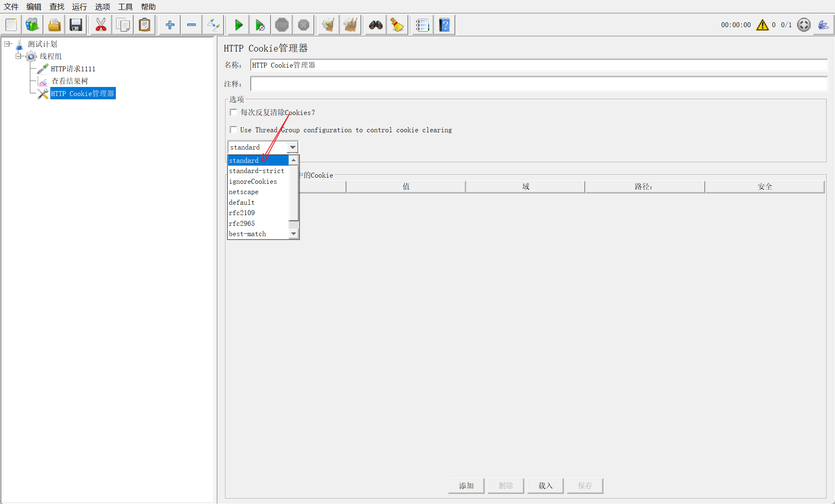The height and width of the screenshot is (504, 835).
Task: Click the Open file folder icon
Action: pos(54,25)
